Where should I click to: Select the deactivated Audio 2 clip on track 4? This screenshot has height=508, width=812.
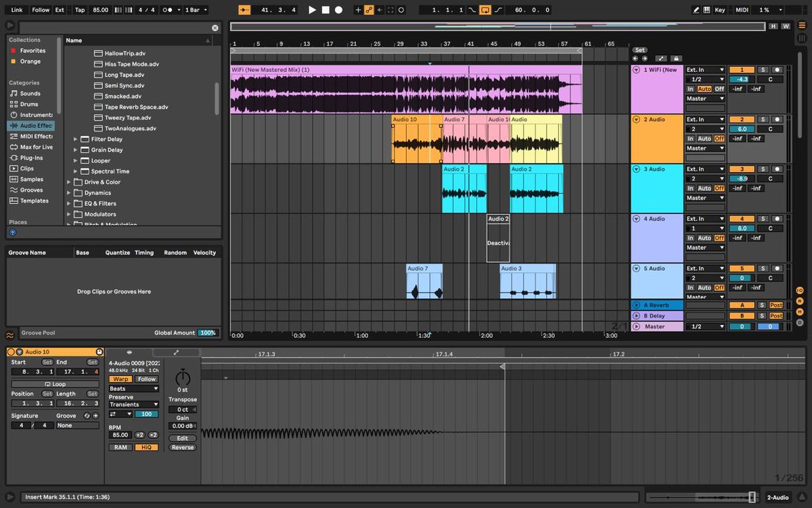coord(498,238)
